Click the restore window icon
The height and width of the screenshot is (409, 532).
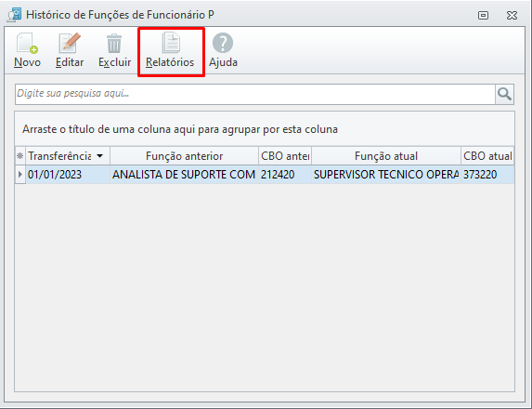point(483,15)
